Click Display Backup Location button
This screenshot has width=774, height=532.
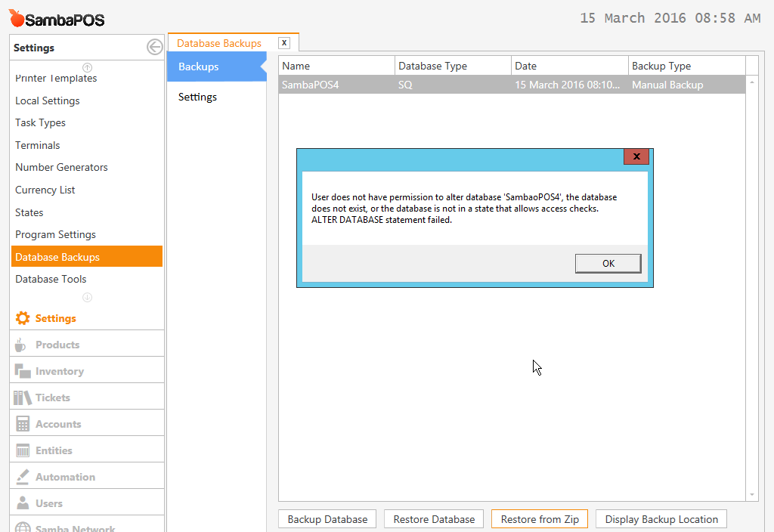pos(661,519)
